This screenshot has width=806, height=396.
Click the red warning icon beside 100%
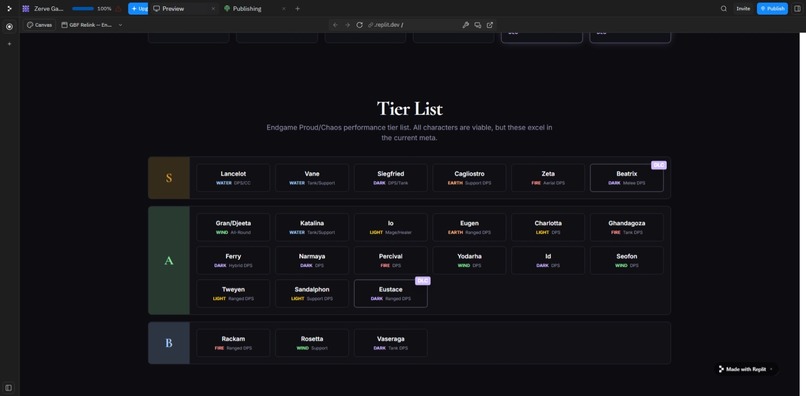point(119,9)
